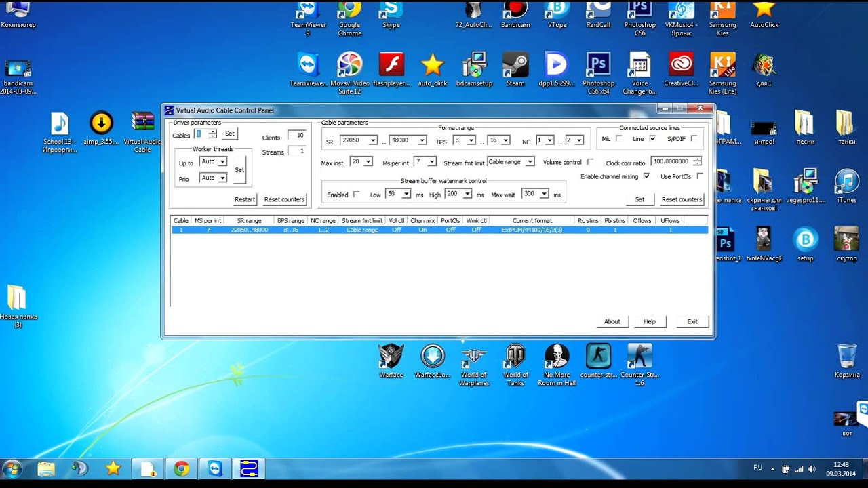Open the Worker threads Prio dropdown
The height and width of the screenshot is (488, 868).
click(x=222, y=178)
